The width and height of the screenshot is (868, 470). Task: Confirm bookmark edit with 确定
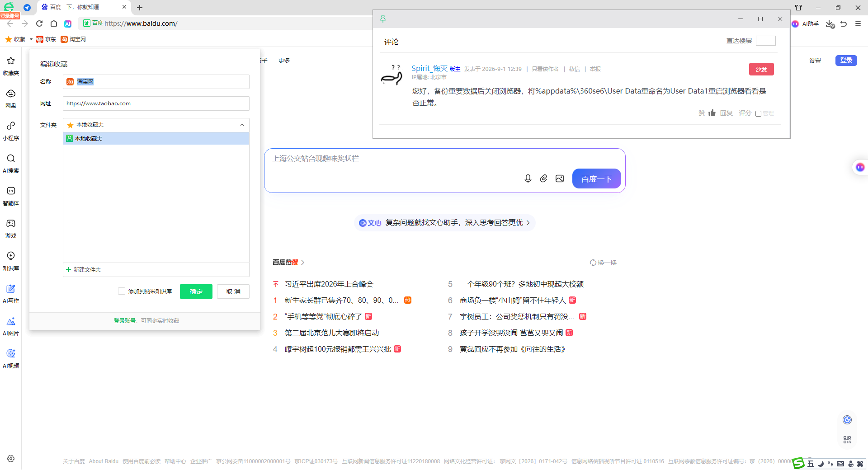click(196, 291)
